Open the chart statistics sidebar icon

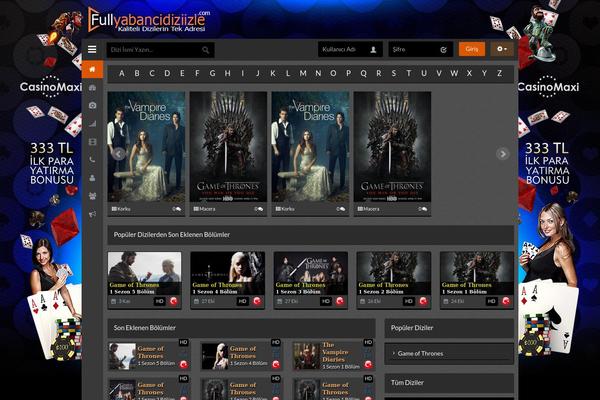tap(92, 124)
